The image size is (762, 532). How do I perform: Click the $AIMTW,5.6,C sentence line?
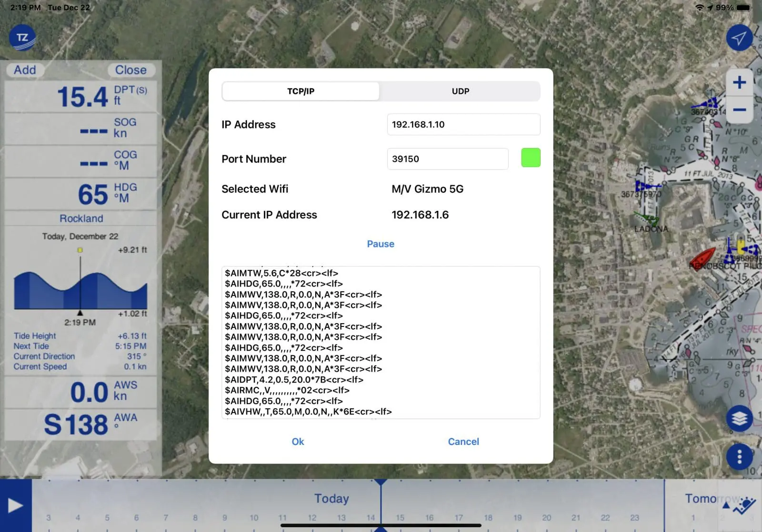(281, 273)
